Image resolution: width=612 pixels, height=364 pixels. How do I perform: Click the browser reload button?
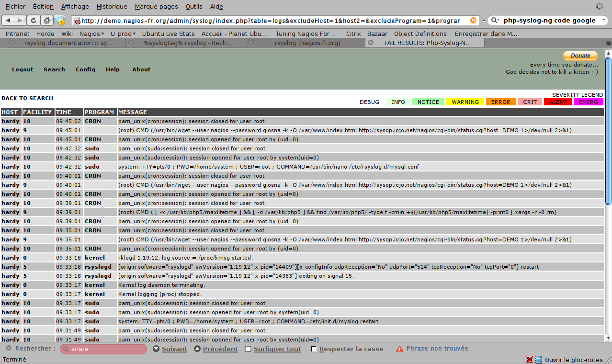click(34, 20)
